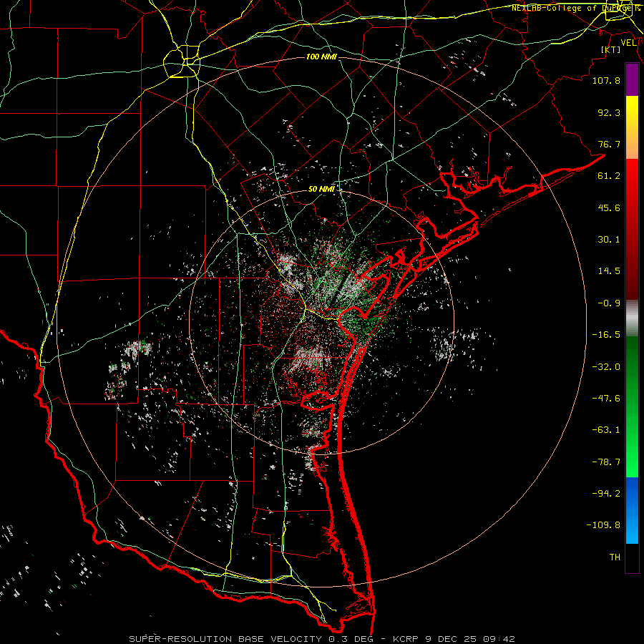This screenshot has width=644, height=644.
Task: Click the [KT] units label
Action: 611,49
